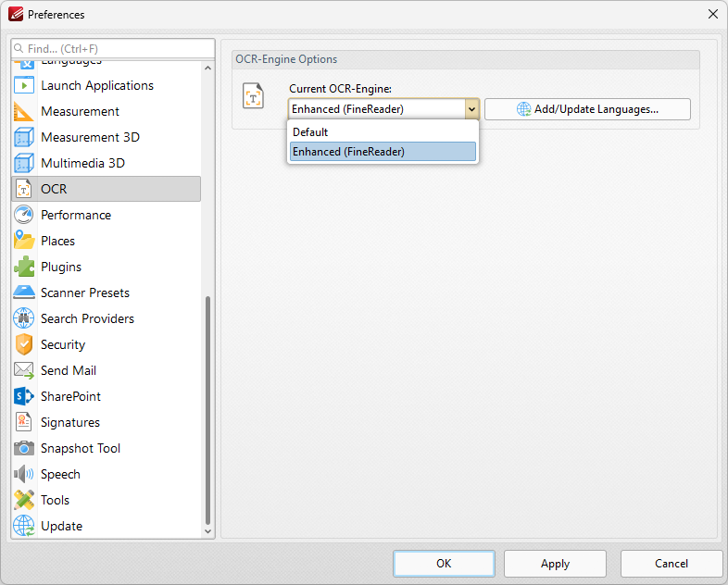Collapse the Current OCR-Engine dropdown arrow
Screen dimensions: 728x585
[x=471, y=109]
